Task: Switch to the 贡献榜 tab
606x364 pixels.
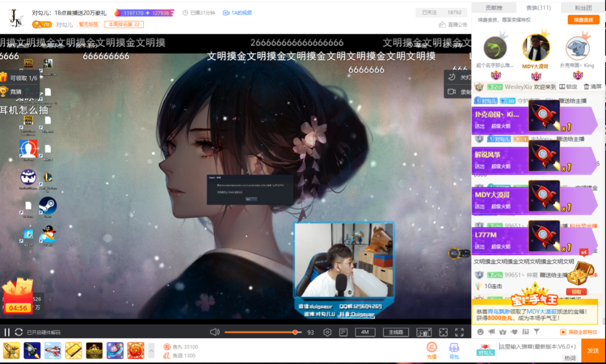Action: click(x=494, y=8)
